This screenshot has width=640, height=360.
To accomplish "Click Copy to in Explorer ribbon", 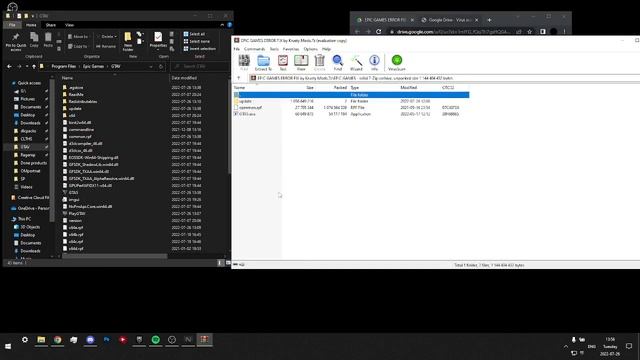I will 78,47.
